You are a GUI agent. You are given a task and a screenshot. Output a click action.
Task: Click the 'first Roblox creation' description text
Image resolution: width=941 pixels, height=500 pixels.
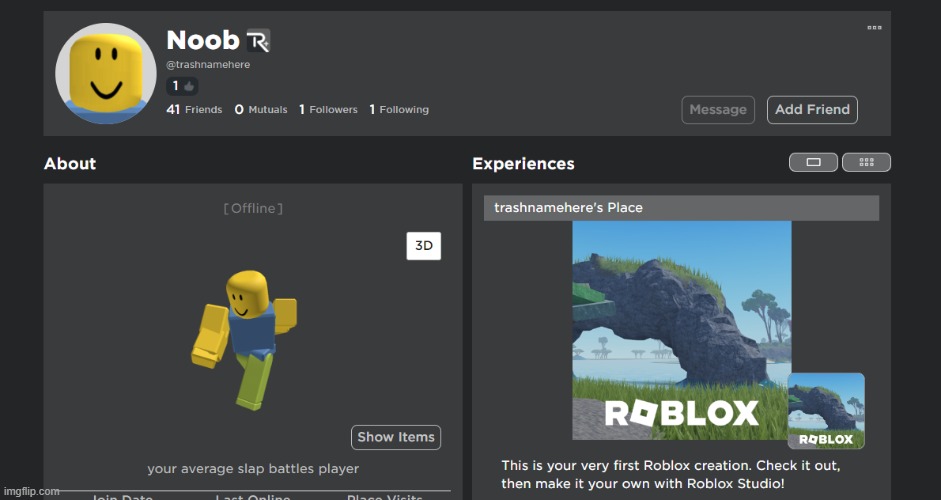pos(670,474)
